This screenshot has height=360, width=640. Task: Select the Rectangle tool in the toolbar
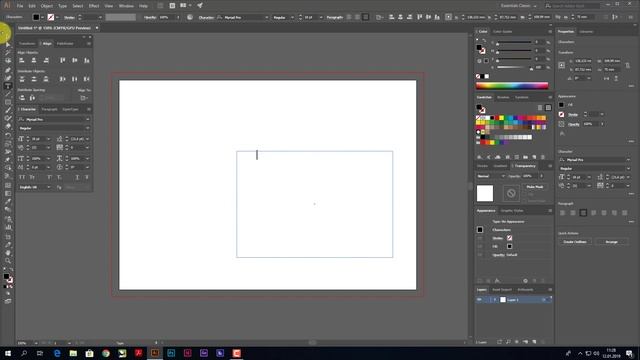[x=8, y=102]
